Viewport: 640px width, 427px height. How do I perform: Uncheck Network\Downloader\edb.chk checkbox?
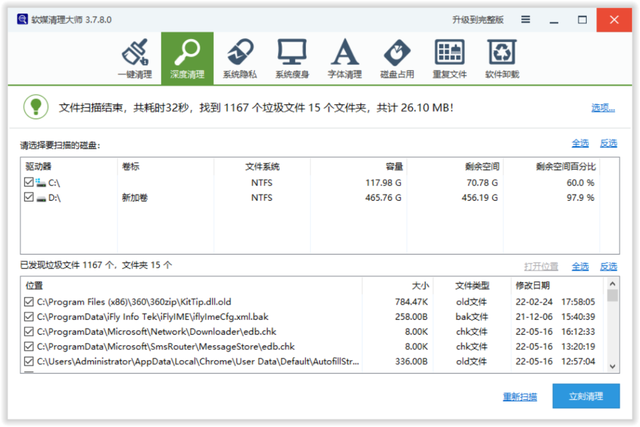tap(29, 331)
